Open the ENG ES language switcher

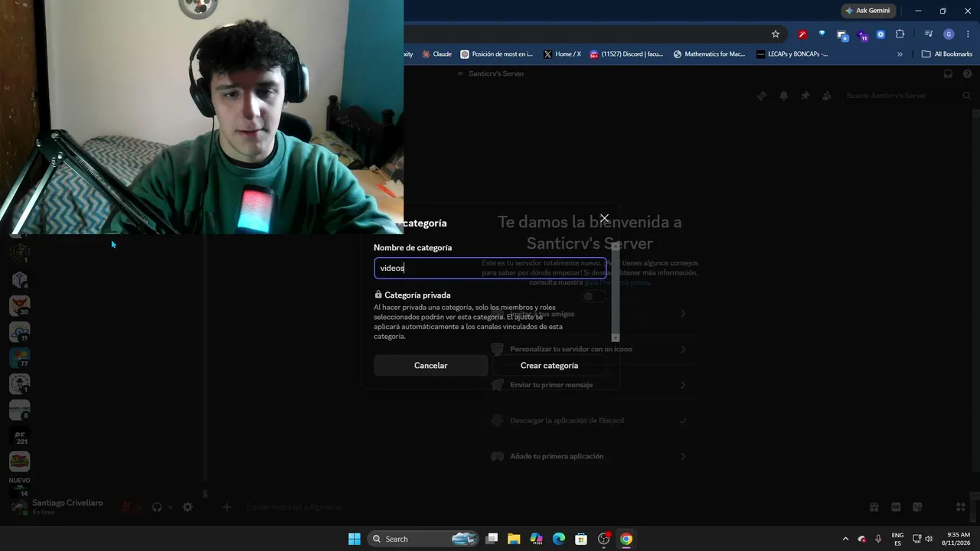897,539
